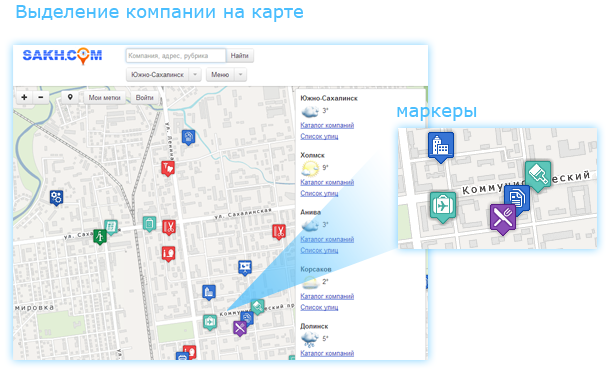
Task: Open Каталог компаний under Холмск
Action: point(327,182)
